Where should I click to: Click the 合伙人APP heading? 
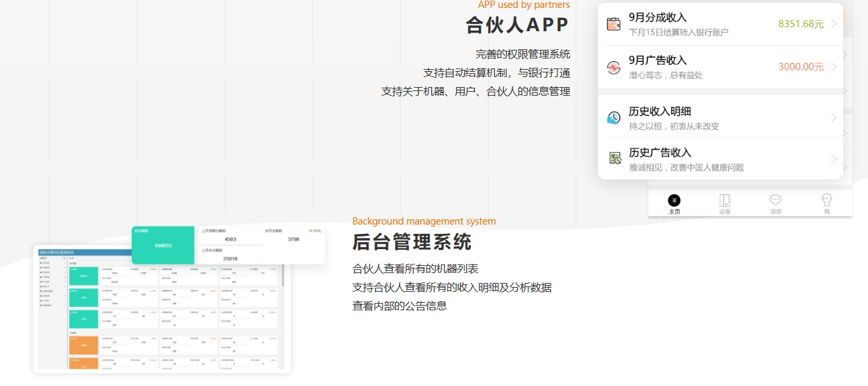(517, 25)
